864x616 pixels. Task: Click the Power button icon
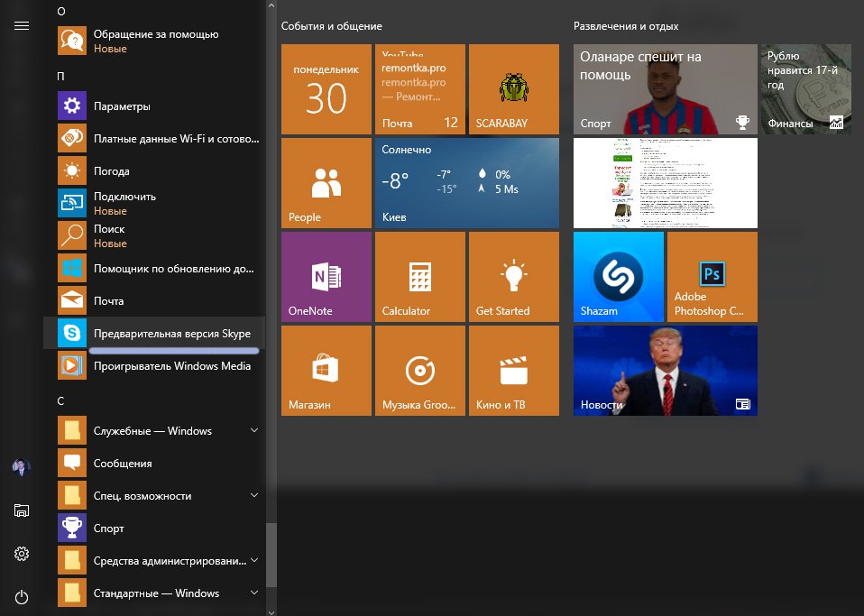[22, 597]
